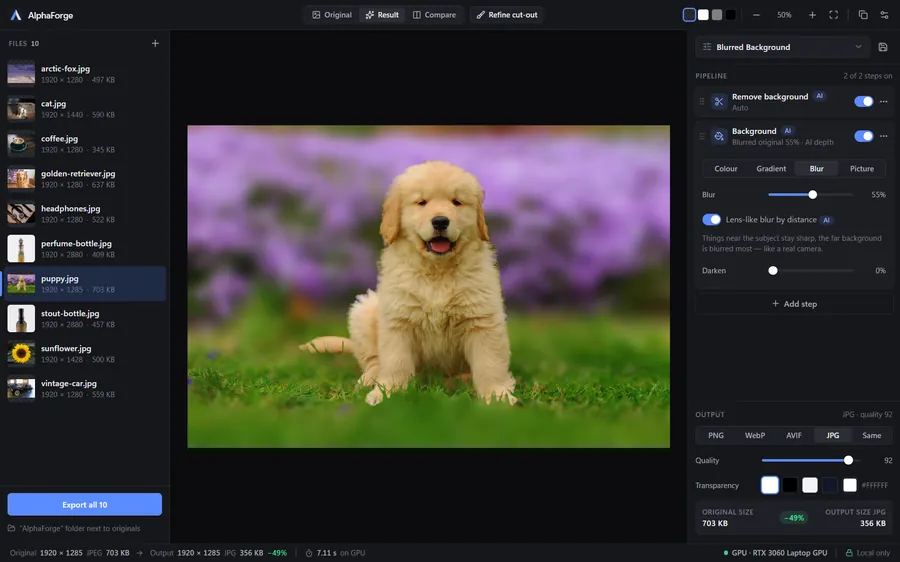
Task: Select vintage-car.jpg in file list
Action: 85,389
